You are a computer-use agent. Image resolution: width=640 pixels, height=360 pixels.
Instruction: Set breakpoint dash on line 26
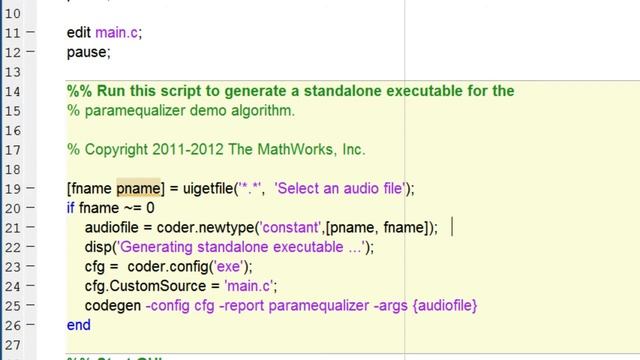(31, 325)
